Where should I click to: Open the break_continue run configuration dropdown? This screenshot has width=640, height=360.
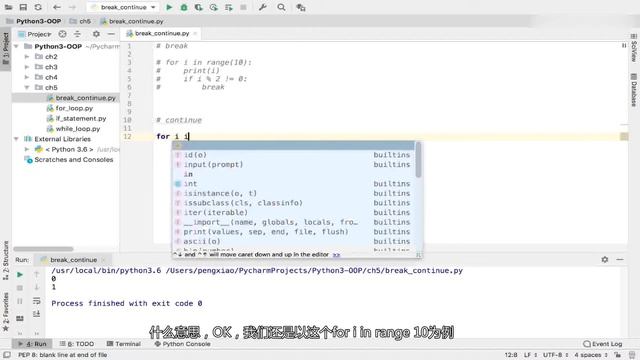coord(123,7)
